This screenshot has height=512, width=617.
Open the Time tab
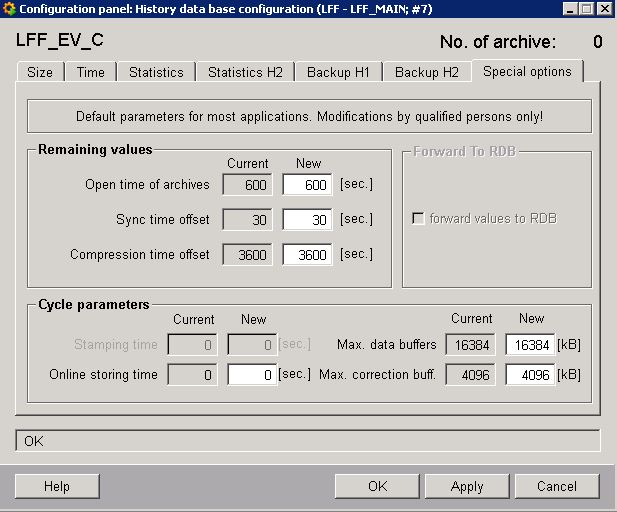tap(91, 72)
